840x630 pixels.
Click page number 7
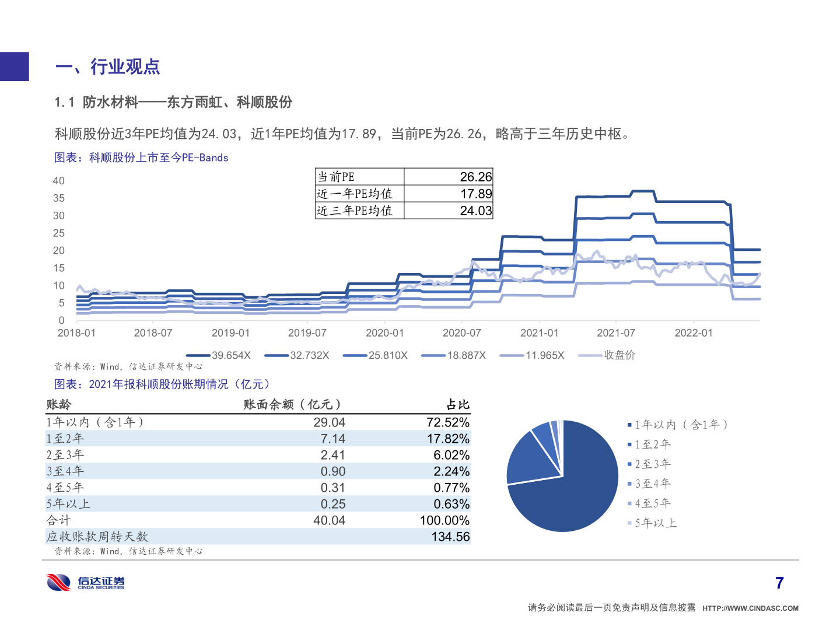coord(779,583)
